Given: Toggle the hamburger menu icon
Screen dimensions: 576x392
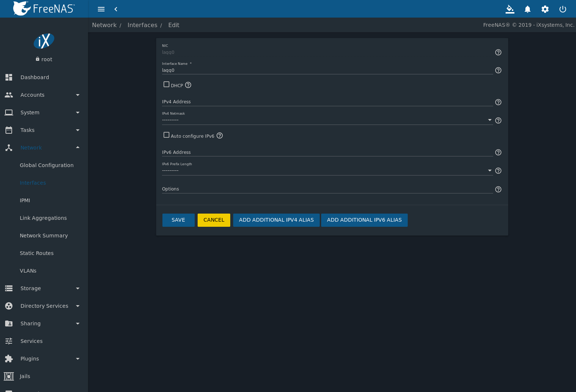Looking at the screenshot, I should point(101,9).
